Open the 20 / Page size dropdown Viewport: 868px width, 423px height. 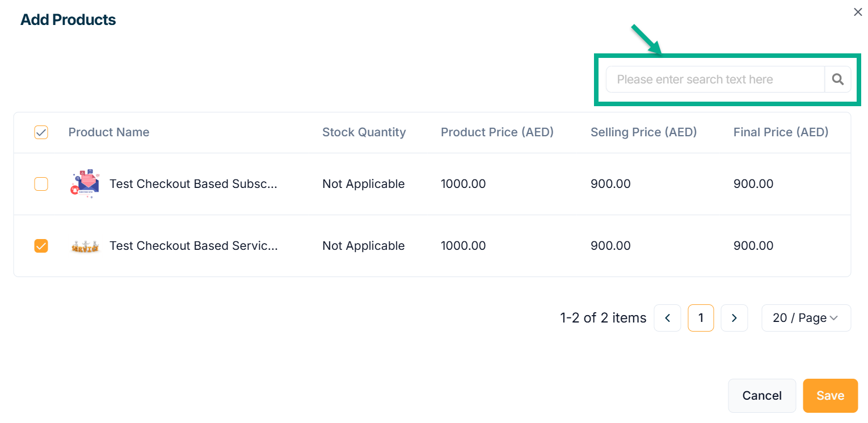tap(806, 318)
